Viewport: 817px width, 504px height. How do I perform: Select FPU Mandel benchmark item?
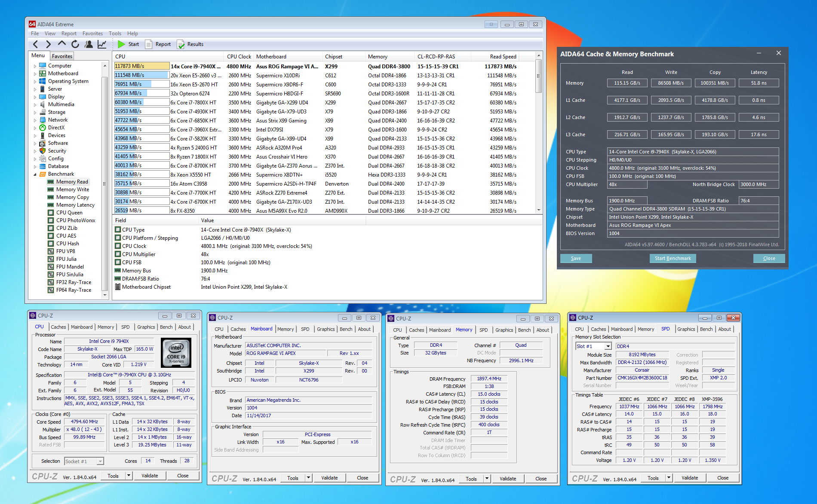point(70,267)
